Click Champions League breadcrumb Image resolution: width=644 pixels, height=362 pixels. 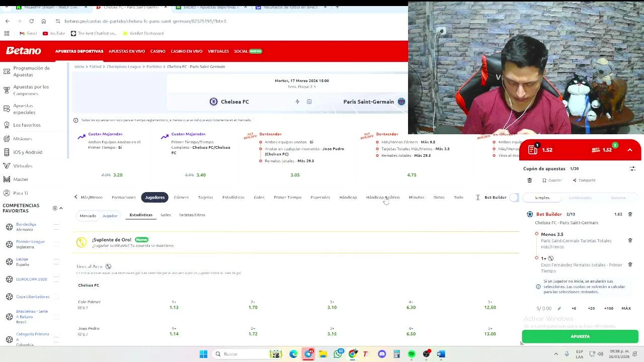124,66
